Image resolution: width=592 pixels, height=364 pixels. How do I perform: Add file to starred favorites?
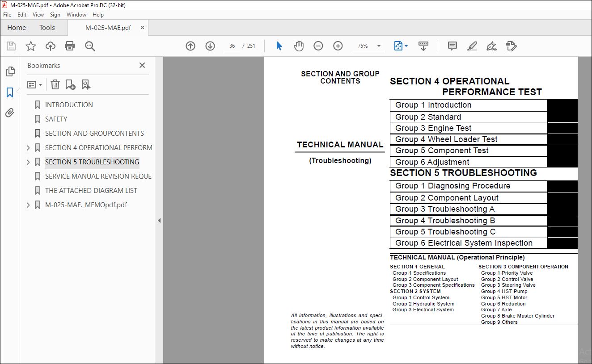click(31, 46)
